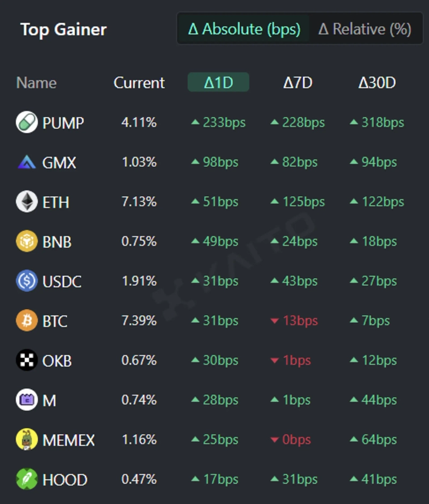The height and width of the screenshot is (504, 429).
Task: Click the Name column header
Action: coord(36,83)
